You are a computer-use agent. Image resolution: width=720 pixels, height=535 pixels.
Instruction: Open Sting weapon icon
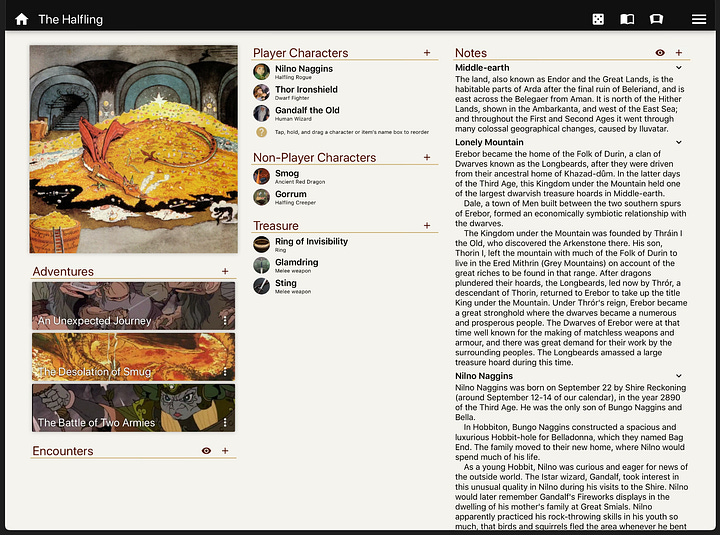(x=261, y=286)
